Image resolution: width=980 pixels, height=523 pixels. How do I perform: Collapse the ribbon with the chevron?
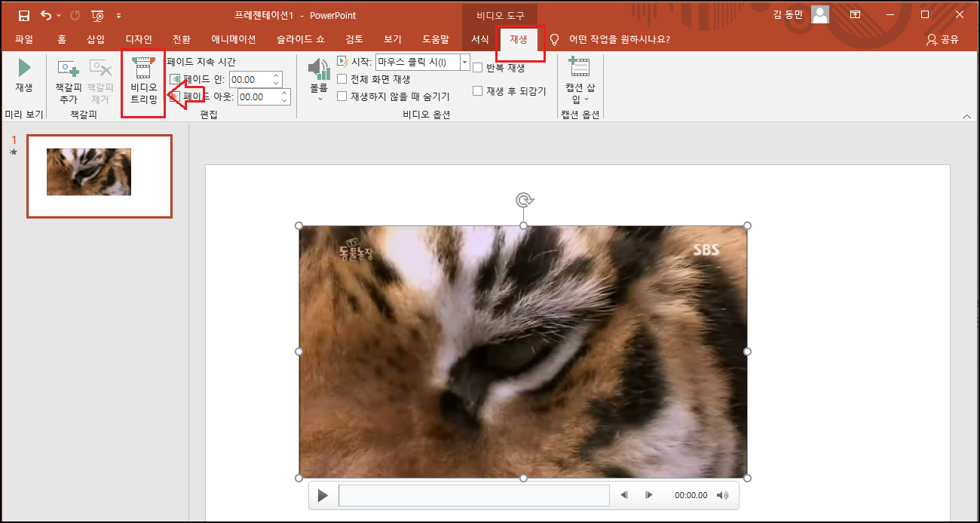(966, 116)
